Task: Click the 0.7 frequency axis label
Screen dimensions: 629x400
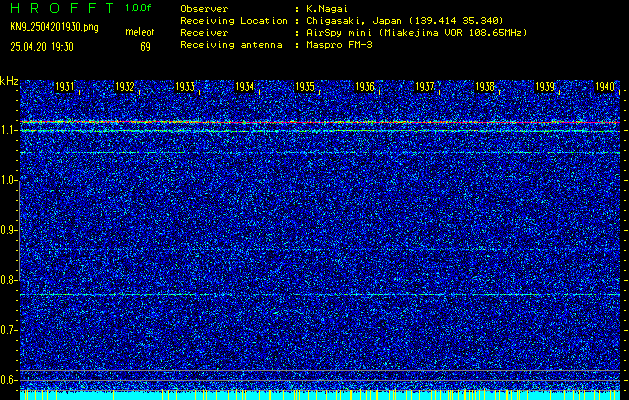Action: 8,330
